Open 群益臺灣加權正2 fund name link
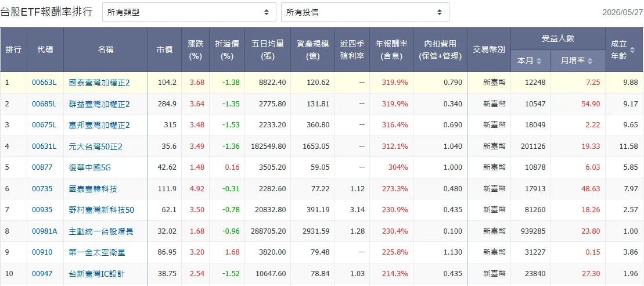 tap(99, 103)
